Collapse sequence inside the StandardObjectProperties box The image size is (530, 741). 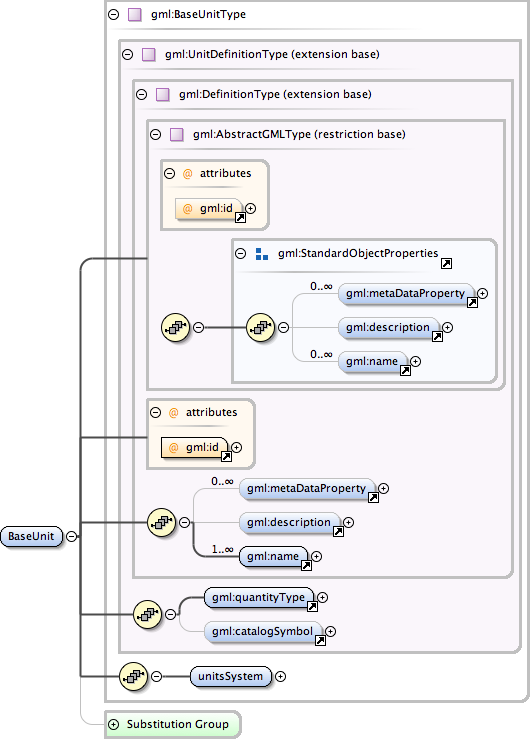[283, 327]
